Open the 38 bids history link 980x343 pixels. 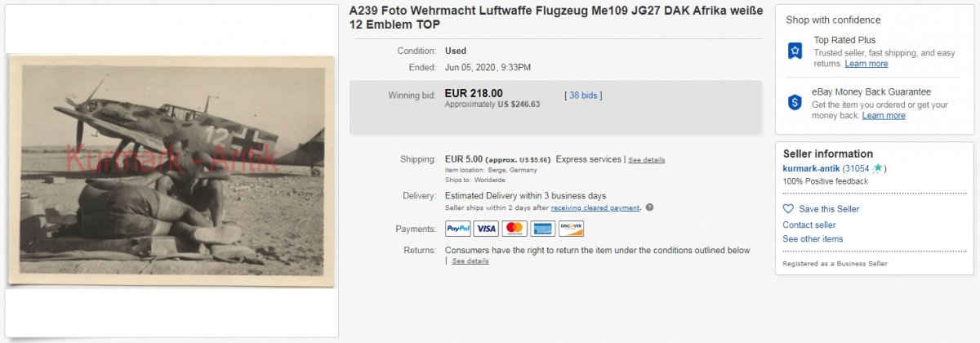[583, 96]
